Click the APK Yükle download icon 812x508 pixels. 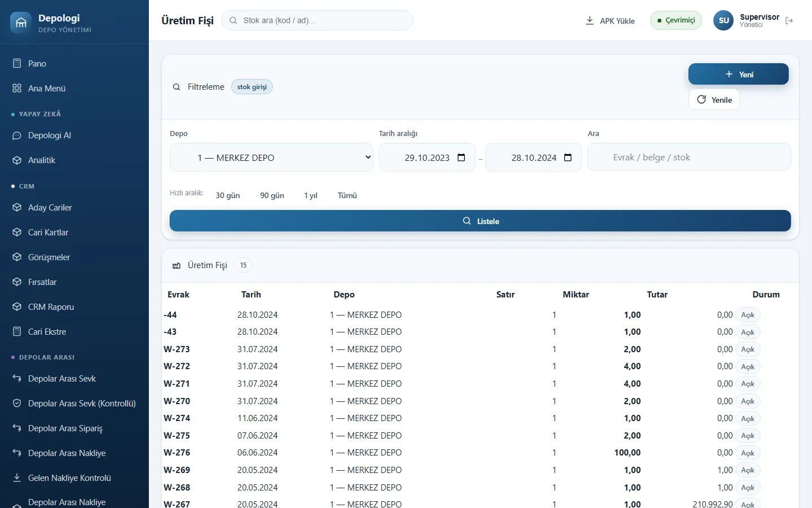pos(590,21)
